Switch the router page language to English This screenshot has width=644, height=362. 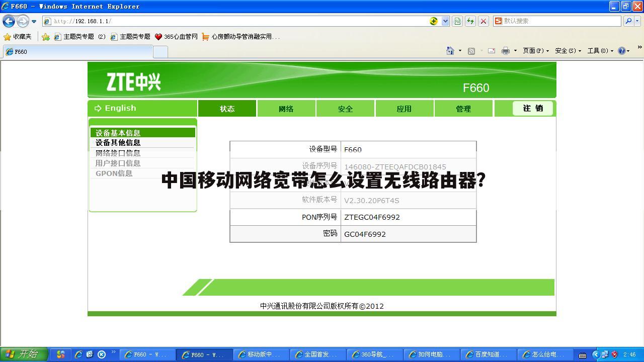pos(115,108)
